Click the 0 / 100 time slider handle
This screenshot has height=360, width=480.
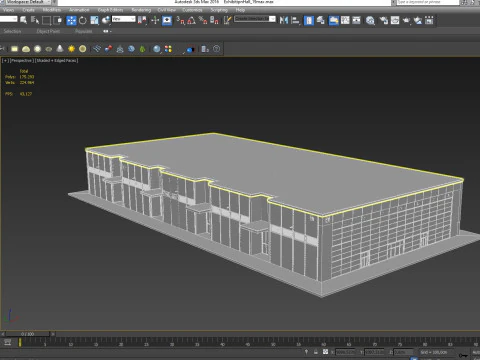27,334
